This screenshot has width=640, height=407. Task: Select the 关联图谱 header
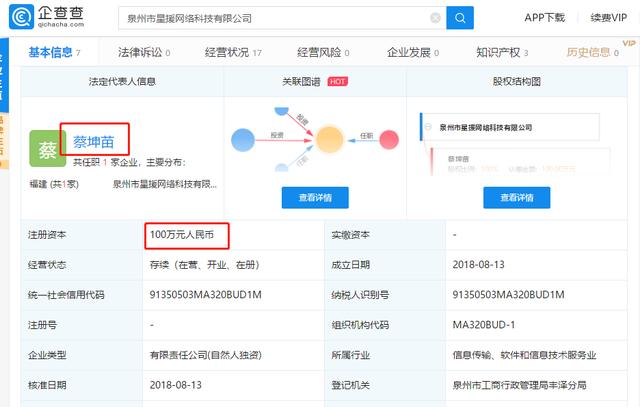click(x=301, y=82)
